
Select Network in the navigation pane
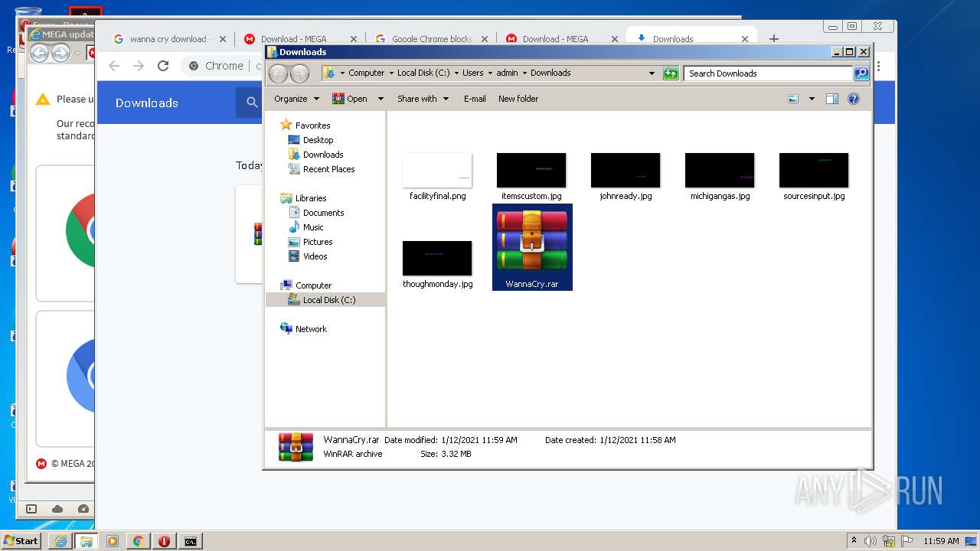pyautogui.click(x=311, y=329)
